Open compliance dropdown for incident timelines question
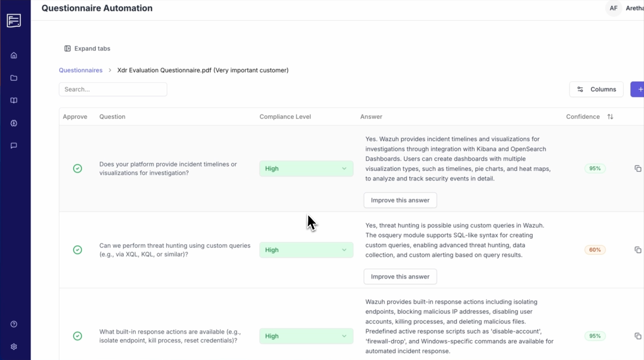This screenshot has height=360, width=644. [x=306, y=168]
